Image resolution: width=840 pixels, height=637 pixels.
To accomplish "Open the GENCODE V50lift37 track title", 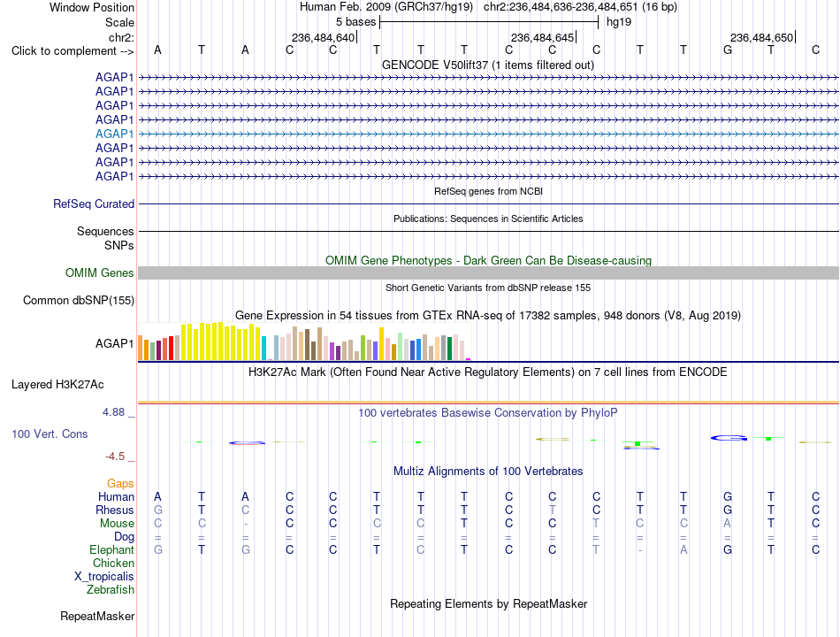I will [x=488, y=65].
